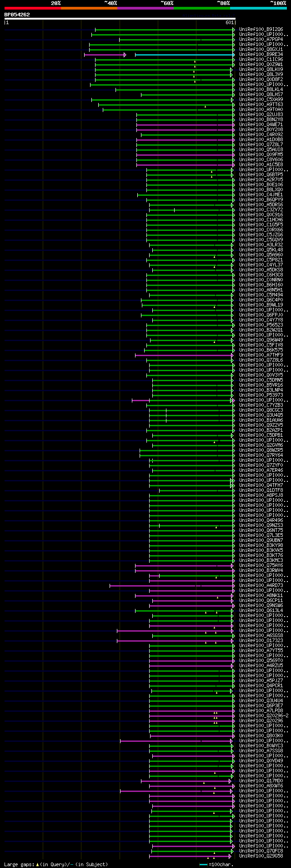
Task: Select hit label UniRef100_Q9NZS3
Action: pos(261,525)
